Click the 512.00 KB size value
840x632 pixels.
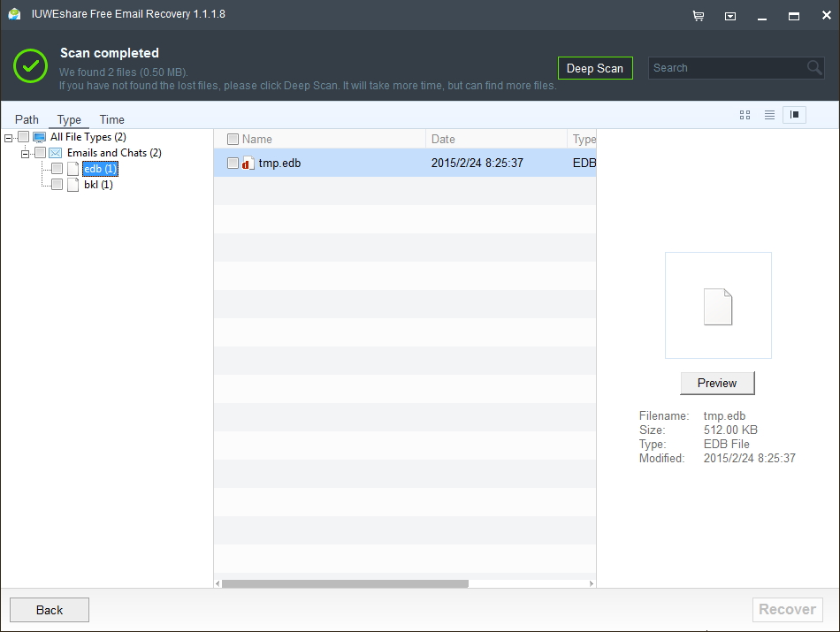pyautogui.click(x=730, y=430)
